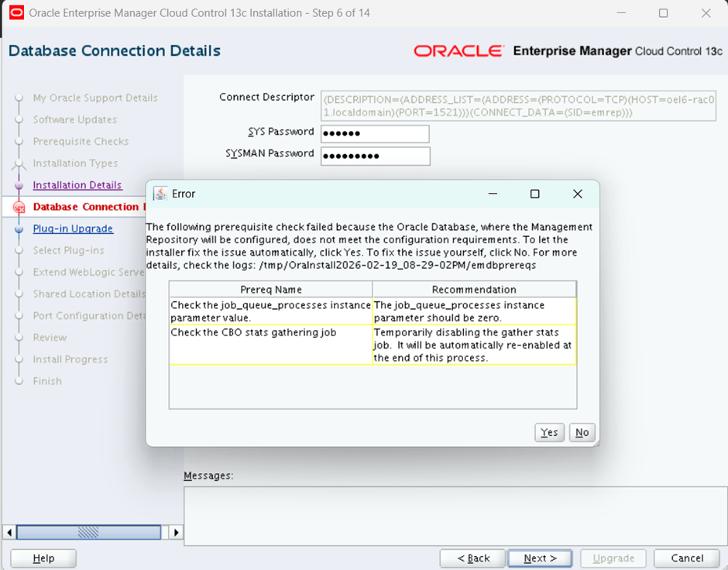Go back with the Back button

(473, 558)
